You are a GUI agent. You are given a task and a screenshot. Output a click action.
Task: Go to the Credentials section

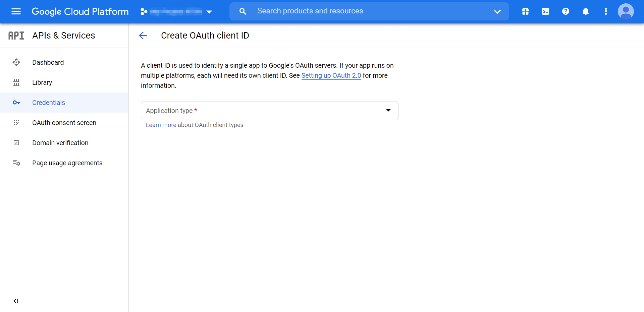[49, 103]
